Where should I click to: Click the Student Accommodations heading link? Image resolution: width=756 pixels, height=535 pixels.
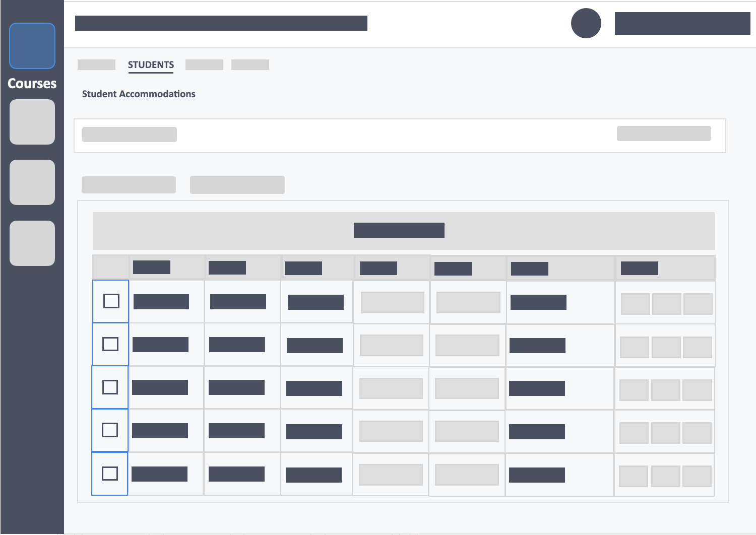[139, 94]
